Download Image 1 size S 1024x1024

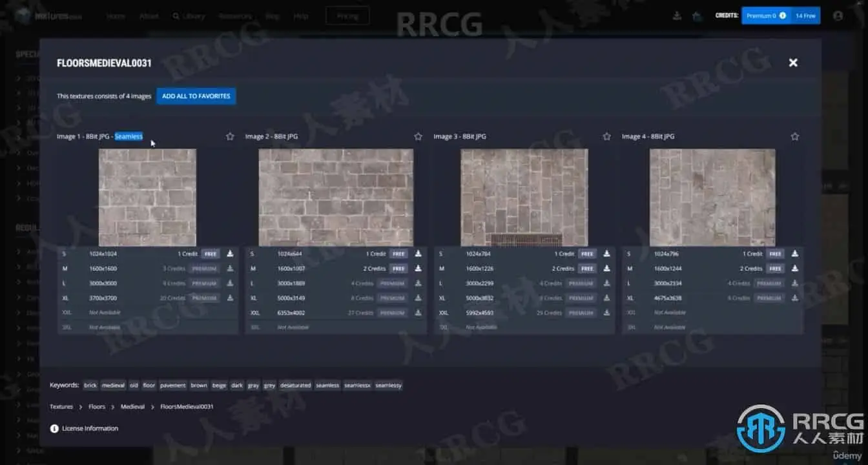point(230,254)
